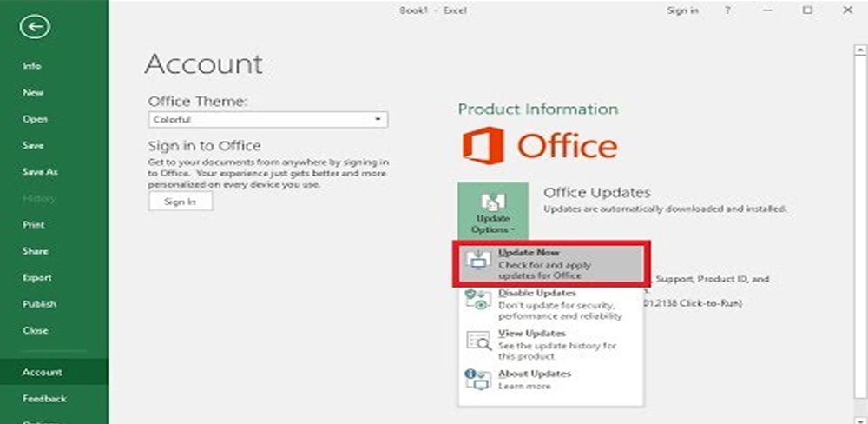Expand the Office Theme Colorful combo box
Image resolution: width=868 pixels, height=424 pixels.
[x=268, y=120]
